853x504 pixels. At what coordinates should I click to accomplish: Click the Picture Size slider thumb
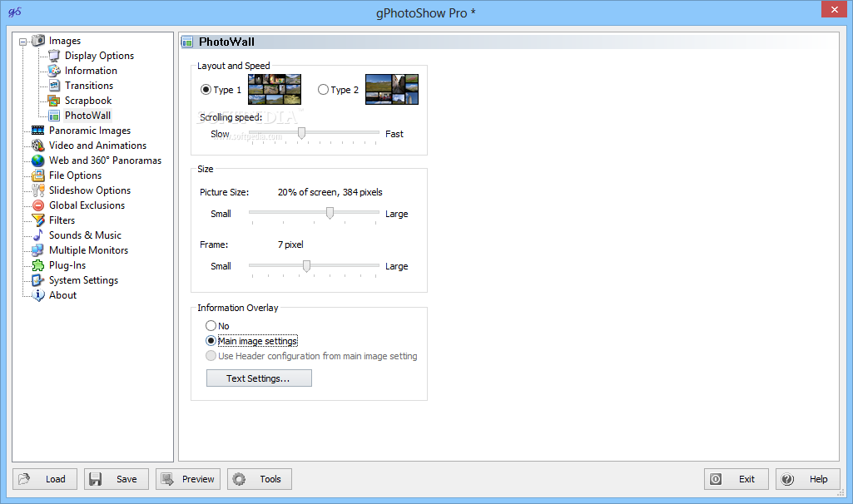click(330, 213)
